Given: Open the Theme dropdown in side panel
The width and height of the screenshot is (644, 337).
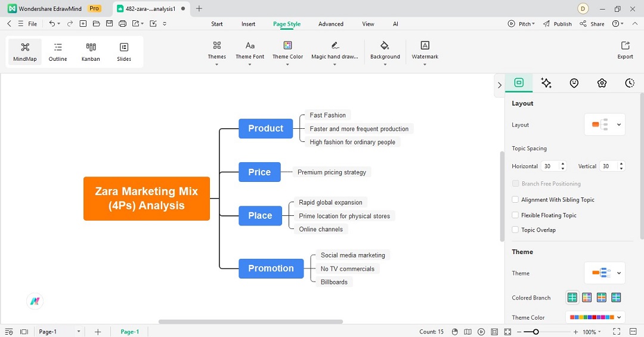Looking at the screenshot, I should point(605,273).
